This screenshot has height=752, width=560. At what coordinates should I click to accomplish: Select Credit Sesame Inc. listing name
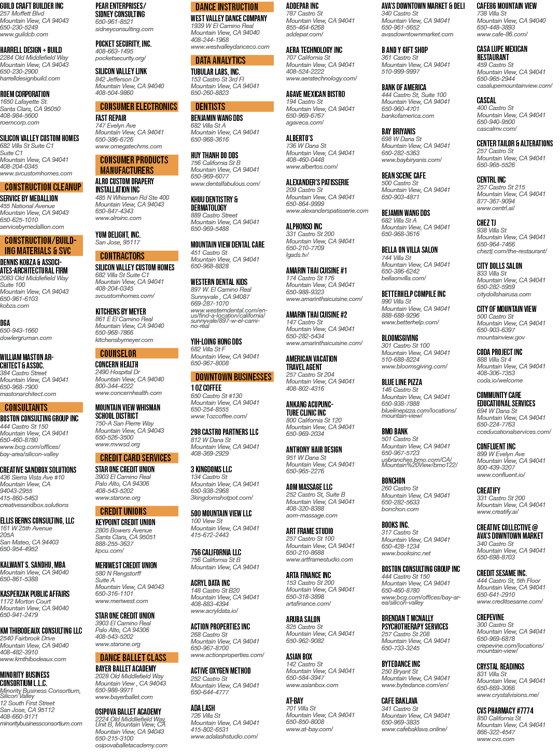pos(502,573)
